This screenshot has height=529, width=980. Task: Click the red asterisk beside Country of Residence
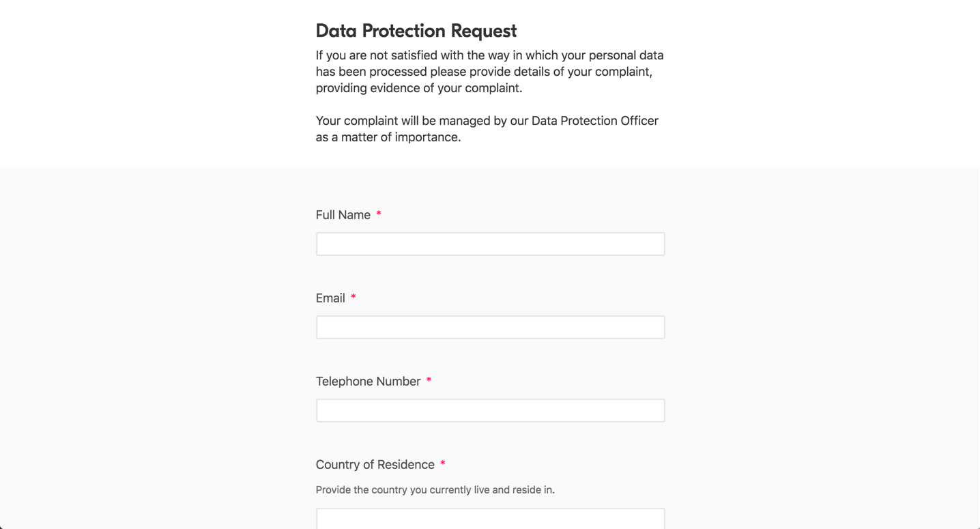(442, 463)
